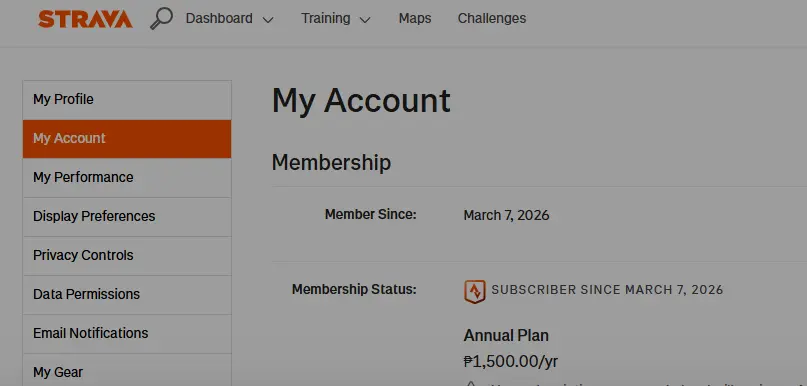Expand the Training dropdown chevron
This screenshot has height=386, width=807.
click(x=365, y=20)
